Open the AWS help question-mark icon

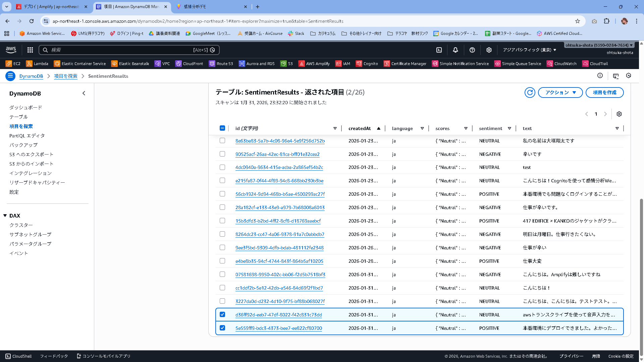click(x=472, y=50)
